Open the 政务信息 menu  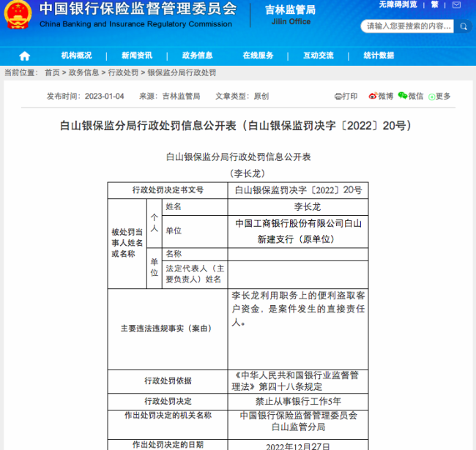click(197, 56)
